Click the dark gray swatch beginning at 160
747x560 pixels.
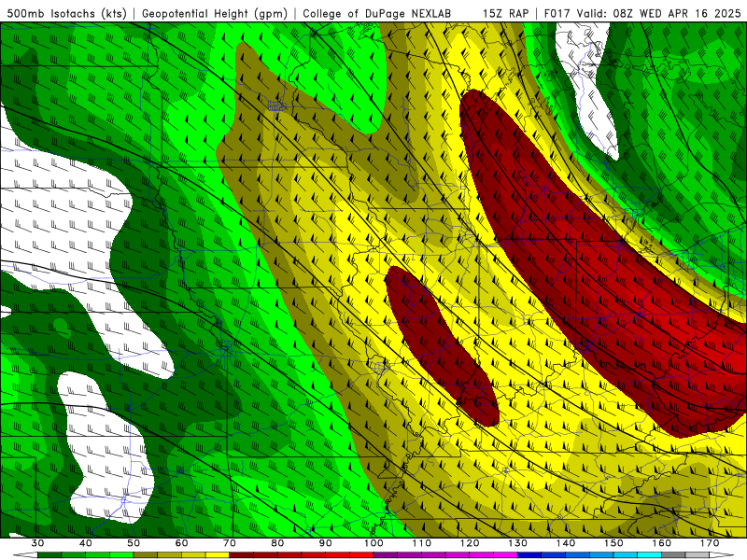pyautogui.click(x=673, y=555)
